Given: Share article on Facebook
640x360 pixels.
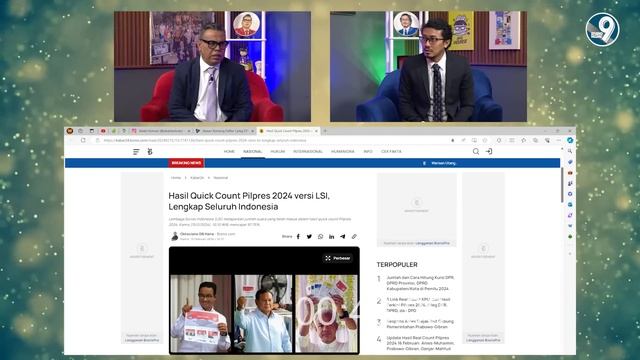Looking at the screenshot, I should (298, 236).
